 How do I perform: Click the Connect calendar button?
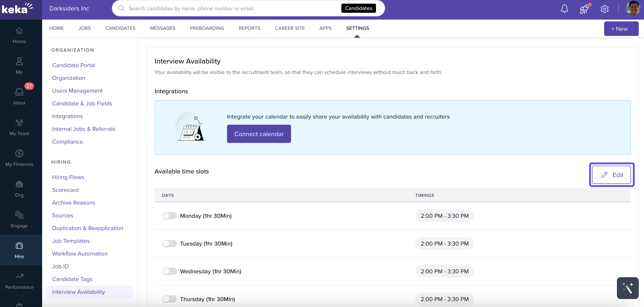tap(259, 134)
